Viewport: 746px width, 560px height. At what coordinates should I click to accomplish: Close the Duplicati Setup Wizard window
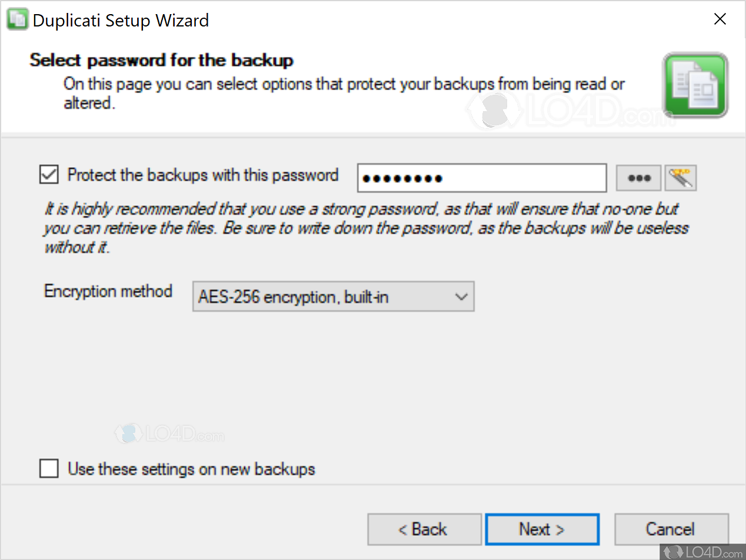(720, 19)
